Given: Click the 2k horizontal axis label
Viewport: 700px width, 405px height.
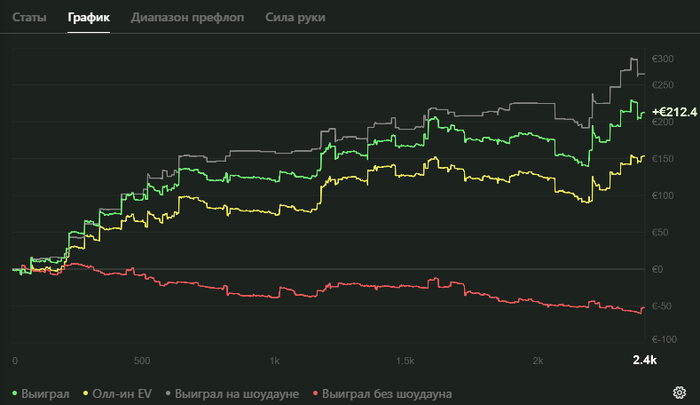Looking at the screenshot, I should tap(538, 360).
